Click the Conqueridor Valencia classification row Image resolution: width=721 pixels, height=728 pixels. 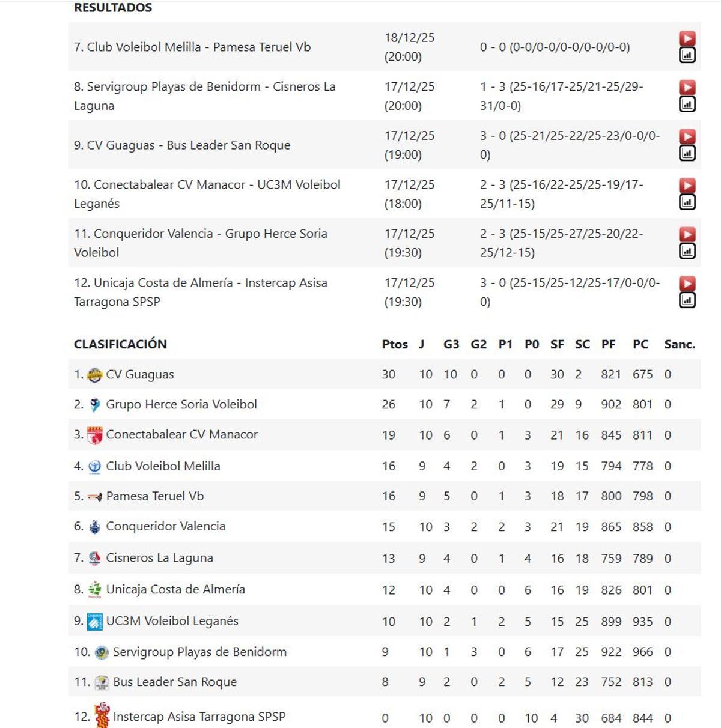coord(165,526)
